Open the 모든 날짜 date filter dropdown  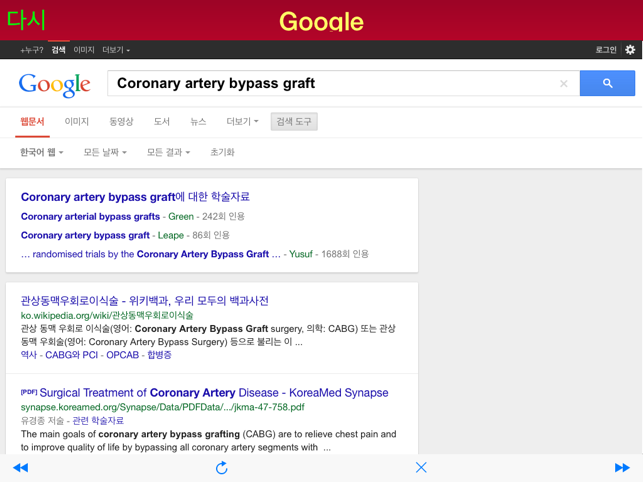click(105, 153)
